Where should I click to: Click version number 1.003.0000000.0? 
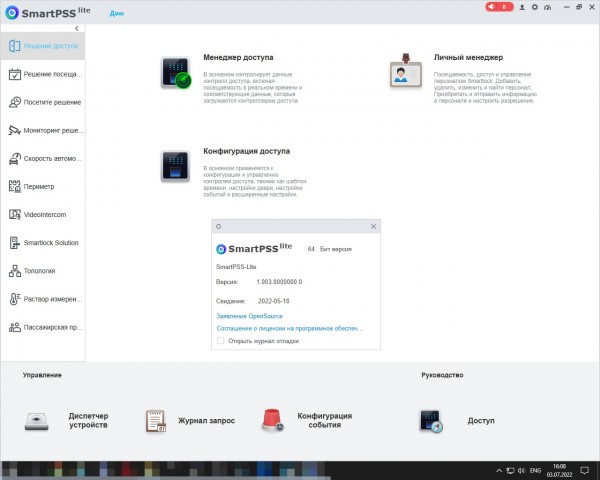[x=279, y=282]
